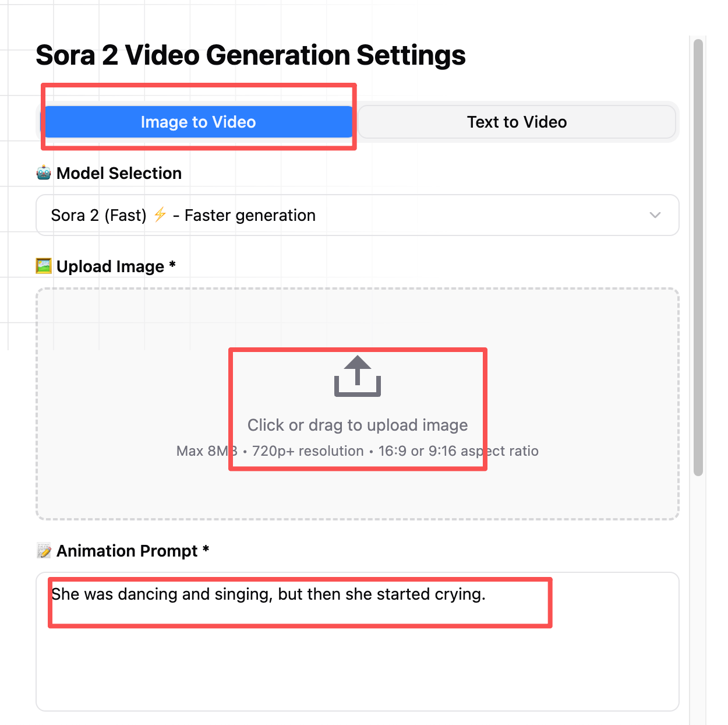Click the robot icon beside Model Selection

(44, 173)
